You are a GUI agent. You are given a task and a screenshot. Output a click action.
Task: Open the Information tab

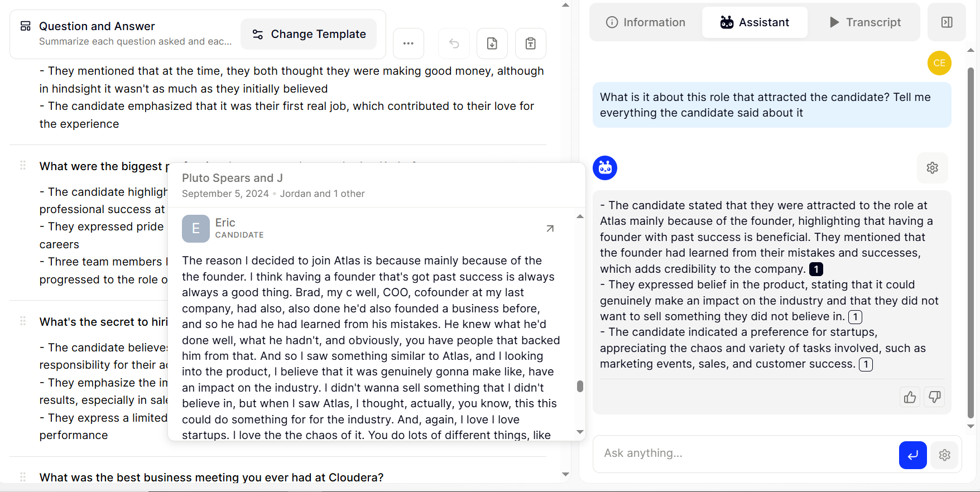pos(645,22)
